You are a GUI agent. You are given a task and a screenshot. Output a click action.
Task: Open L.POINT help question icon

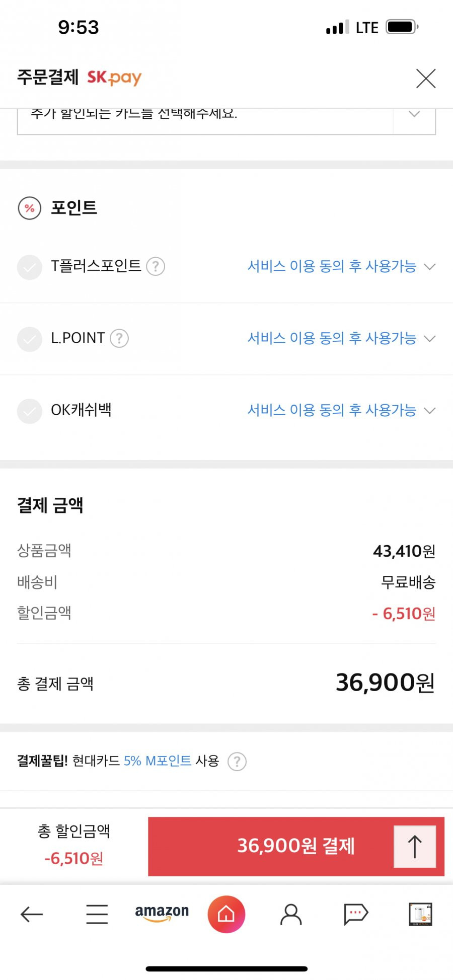119,338
